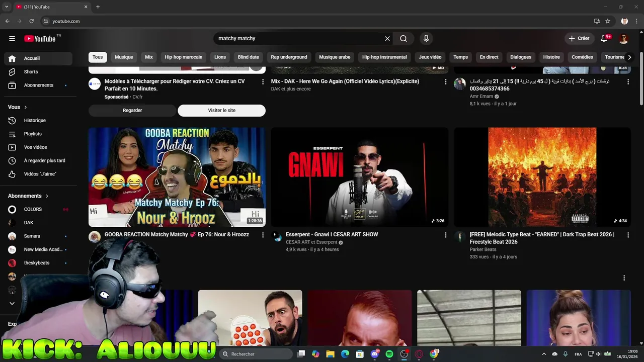Open options menu for DAK mix
This screenshot has height=362, width=644.
[445, 81]
